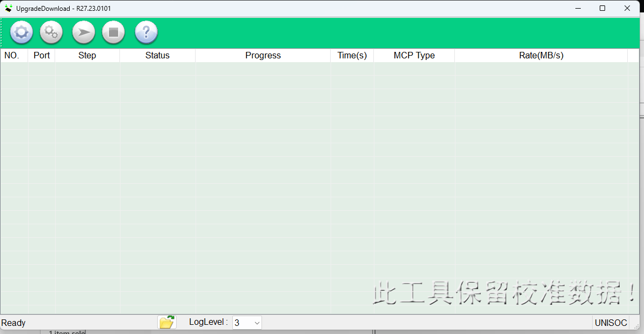Select the MCP Type column header
The height and width of the screenshot is (334, 644).
(x=414, y=55)
